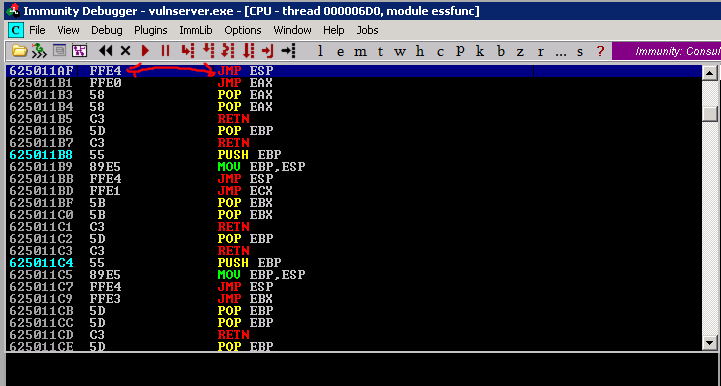Click the Immunity Debugger title bar icon
Image resolution: width=721 pixels, height=386 pixels.
13,10
